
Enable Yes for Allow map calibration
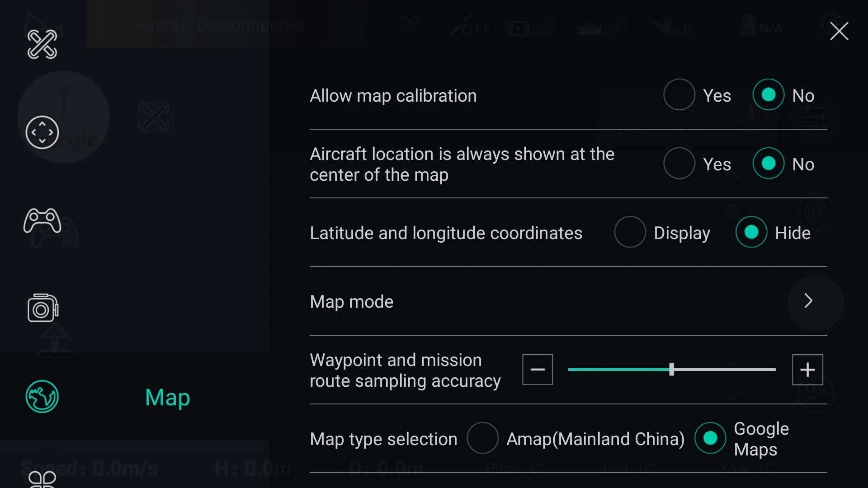click(x=679, y=95)
